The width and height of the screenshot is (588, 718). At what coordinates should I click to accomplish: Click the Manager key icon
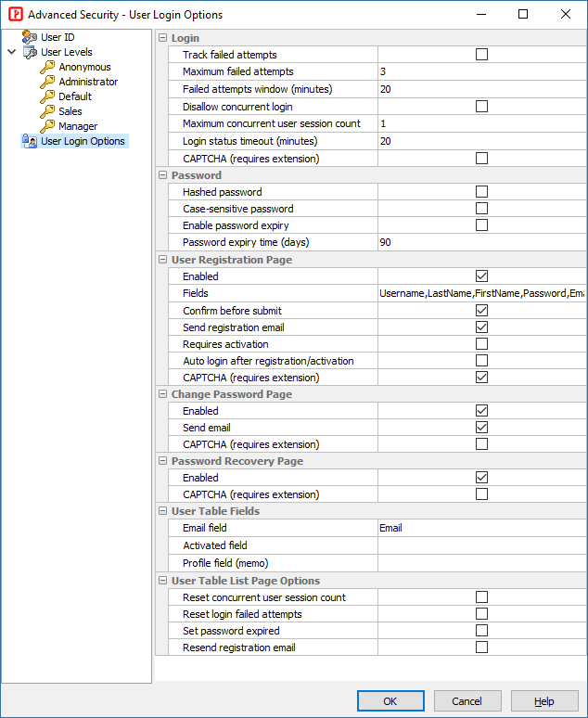click(x=47, y=126)
